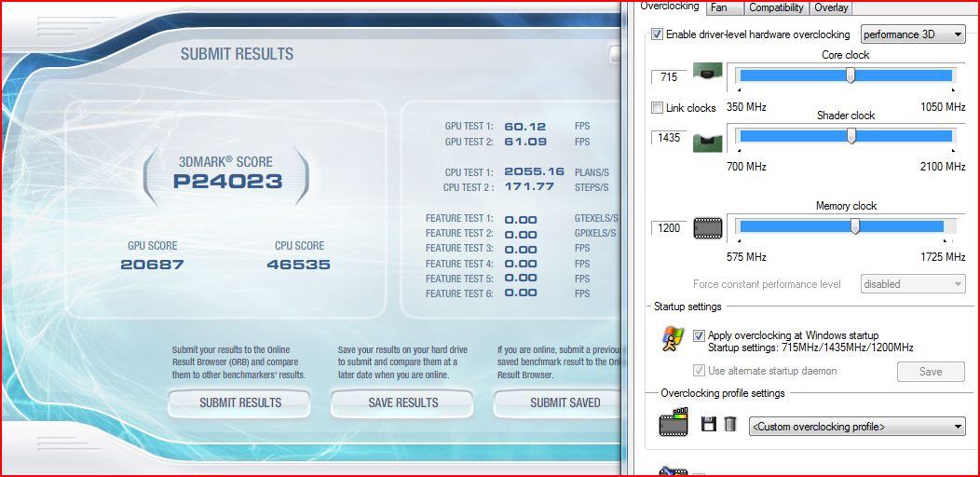Screen dimensions: 980x477
Task: Click the SUBMIT SAVED button in 3DMark
Action: [559, 402]
